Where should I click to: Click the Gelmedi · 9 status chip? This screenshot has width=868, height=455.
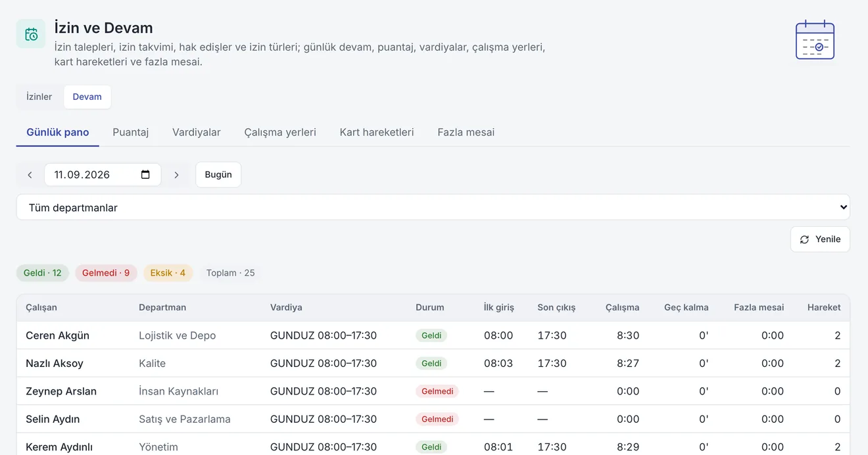pyautogui.click(x=106, y=273)
